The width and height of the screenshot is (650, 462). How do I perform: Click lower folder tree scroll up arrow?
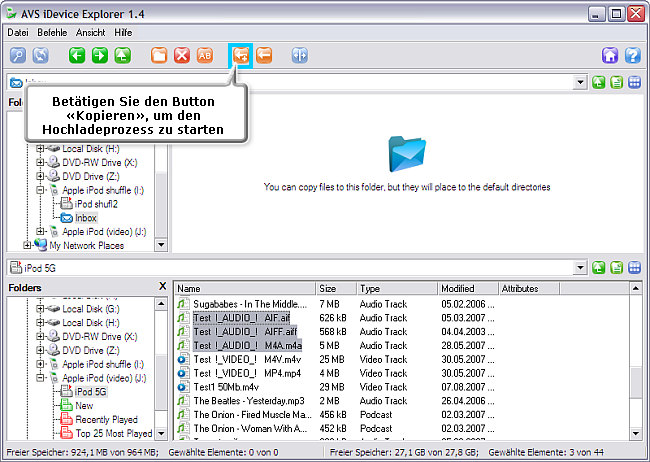pos(161,304)
